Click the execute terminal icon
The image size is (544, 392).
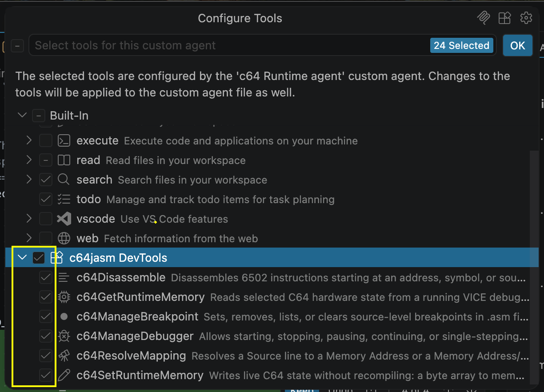[x=64, y=141]
